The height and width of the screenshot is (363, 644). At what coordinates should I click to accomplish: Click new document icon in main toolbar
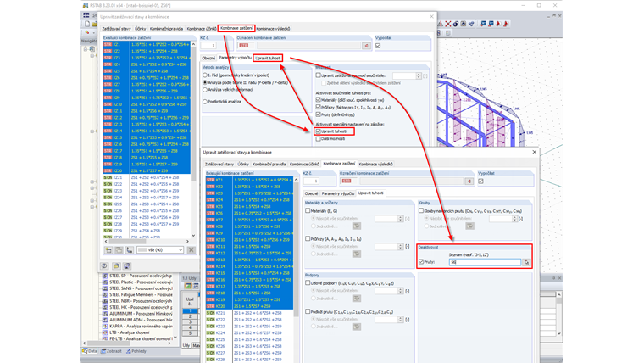(x=87, y=24)
